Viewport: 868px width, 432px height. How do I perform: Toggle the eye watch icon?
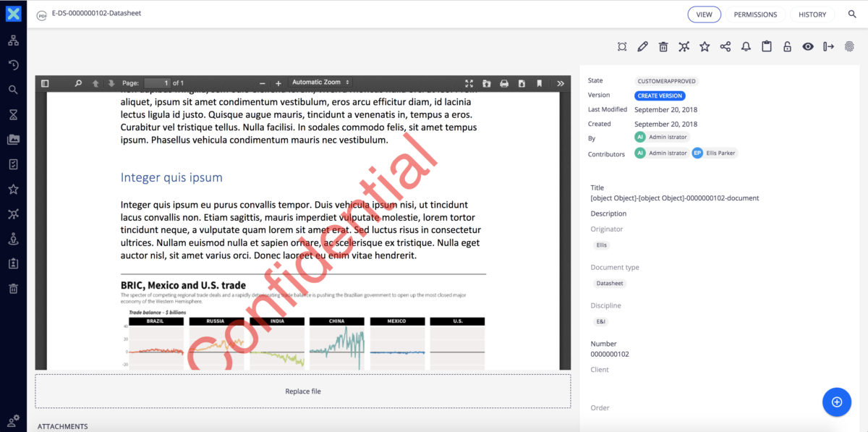808,47
